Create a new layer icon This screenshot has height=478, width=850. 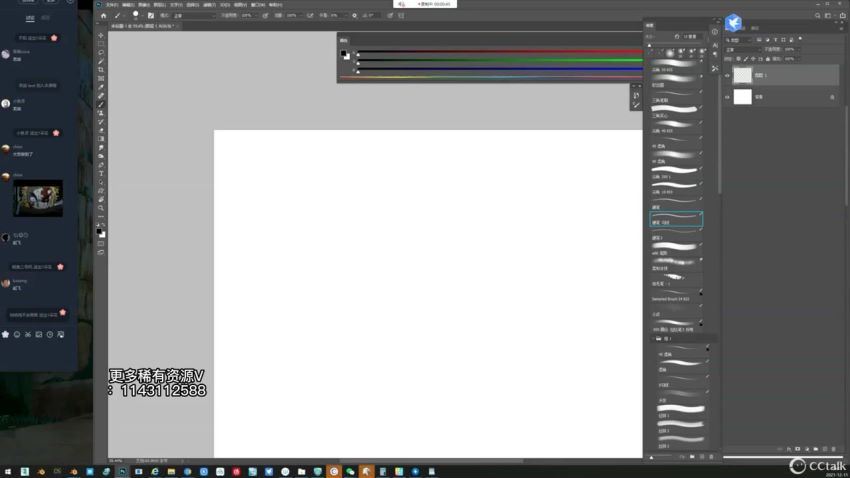825,449
